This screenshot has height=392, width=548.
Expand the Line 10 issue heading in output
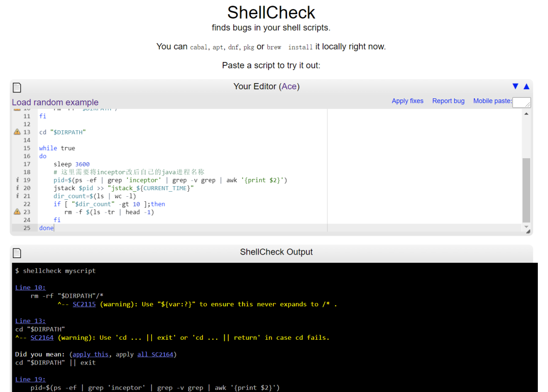click(29, 287)
